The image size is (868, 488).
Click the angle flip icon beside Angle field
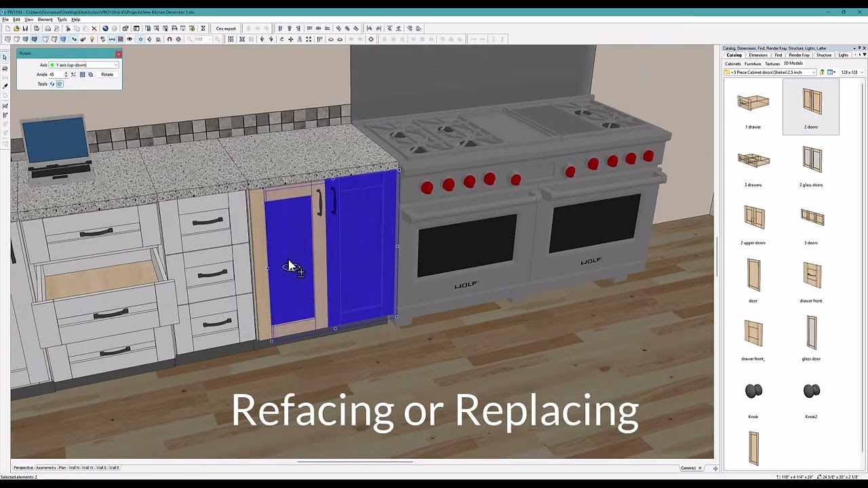click(x=73, y=75)
